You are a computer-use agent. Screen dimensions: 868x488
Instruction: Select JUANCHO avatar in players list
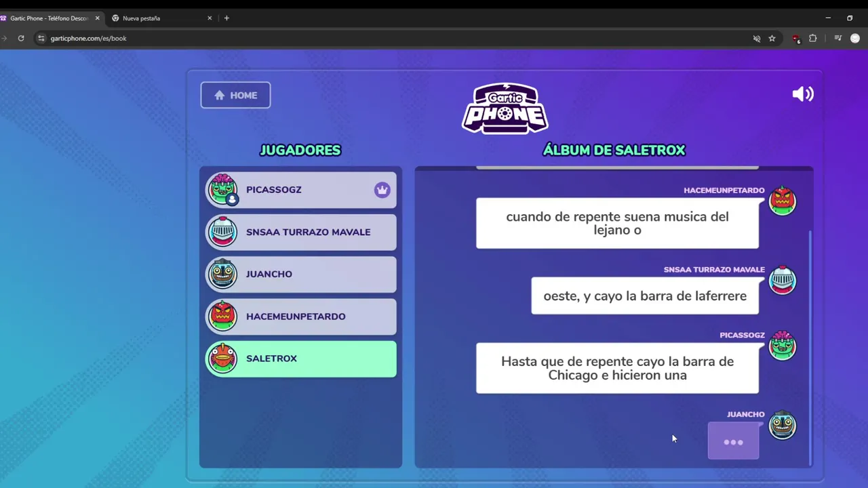[222, 274]
